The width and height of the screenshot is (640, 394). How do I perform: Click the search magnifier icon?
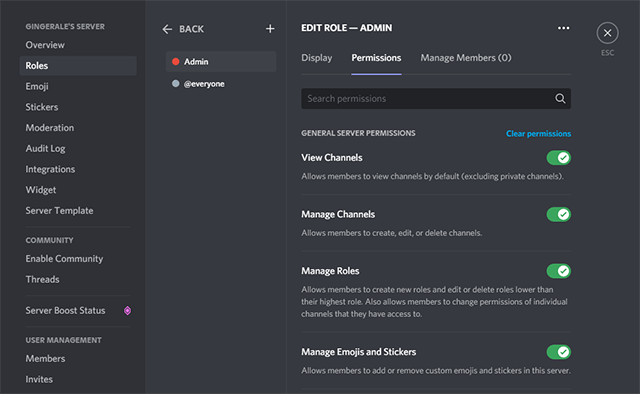coord(560,98)
